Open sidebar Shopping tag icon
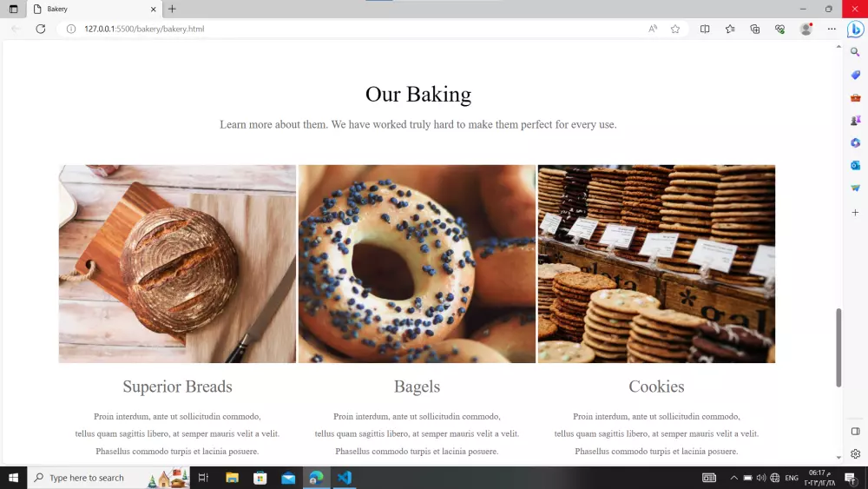 click(x=855, y=75)
